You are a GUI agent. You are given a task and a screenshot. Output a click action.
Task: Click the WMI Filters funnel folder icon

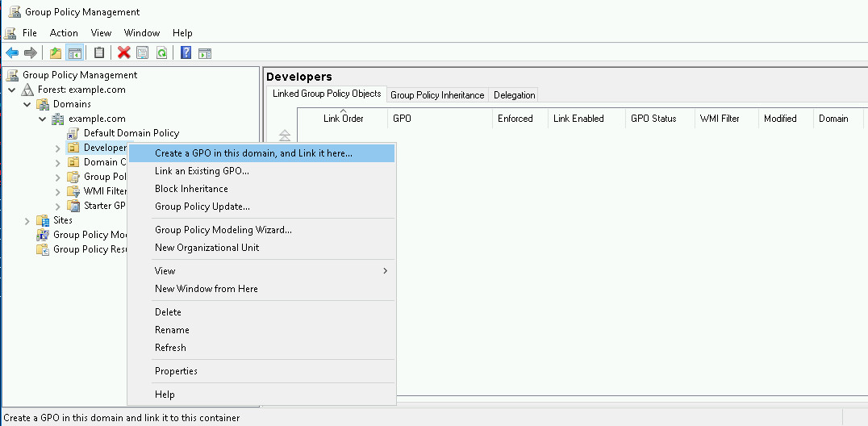tap(73, 191)
